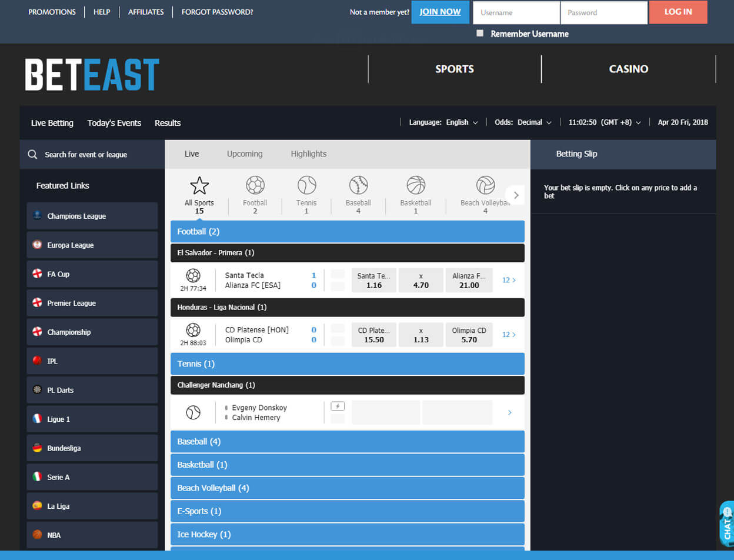Tick the Remember Username checkbox

(x=480, y=34)
